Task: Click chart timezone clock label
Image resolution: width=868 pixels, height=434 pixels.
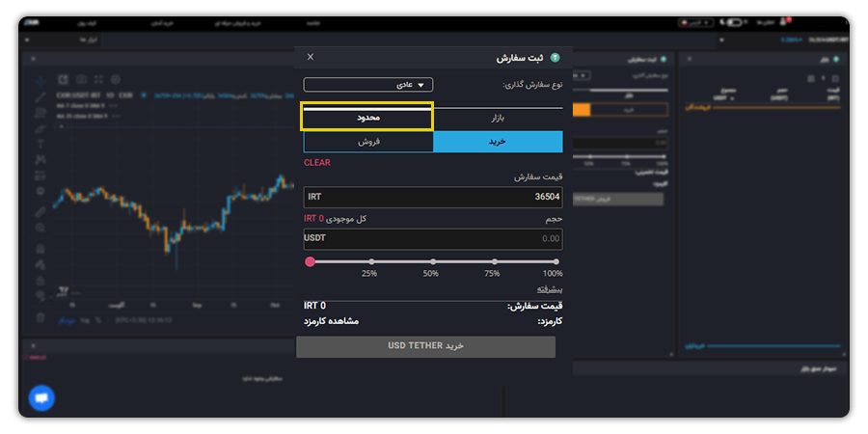Action: tap(144, 320)
